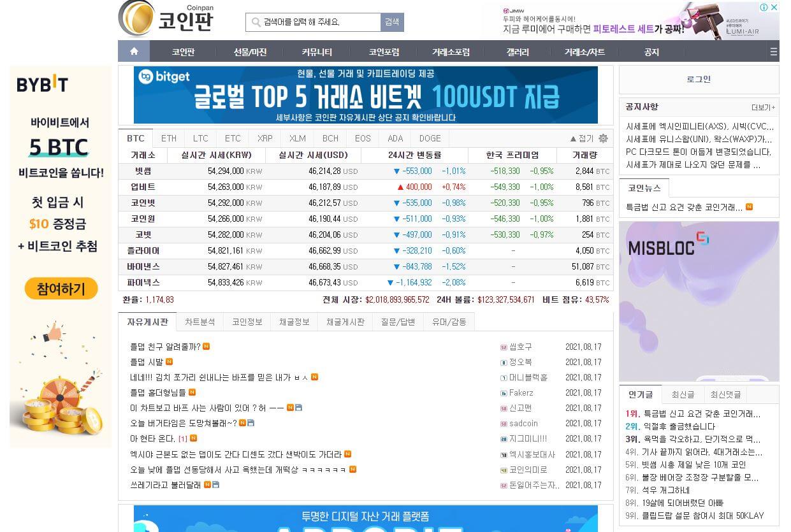The width and height of the screenshot is (791, 532).
Task: Close the top ad with X icon
Action: point(774,8)
